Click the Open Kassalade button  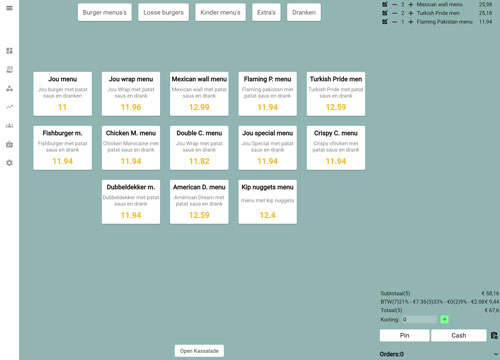199,351
